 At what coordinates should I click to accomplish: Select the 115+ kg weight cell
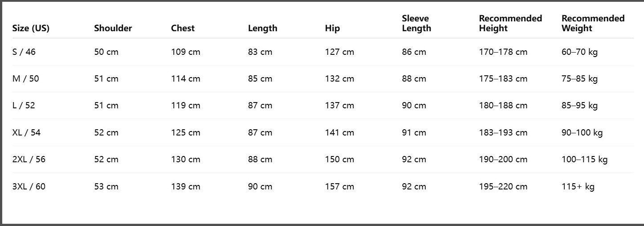578,186
